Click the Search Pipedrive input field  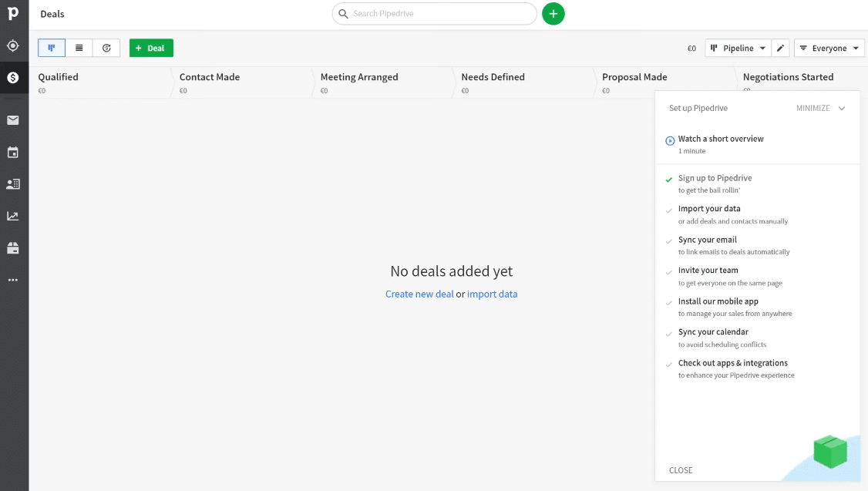click(435, 14)
